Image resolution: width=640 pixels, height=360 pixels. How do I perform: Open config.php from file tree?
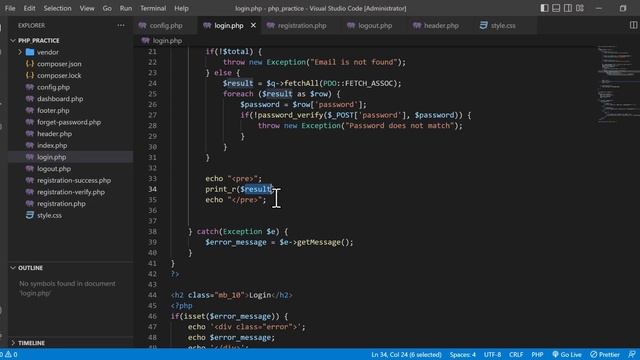53,87
